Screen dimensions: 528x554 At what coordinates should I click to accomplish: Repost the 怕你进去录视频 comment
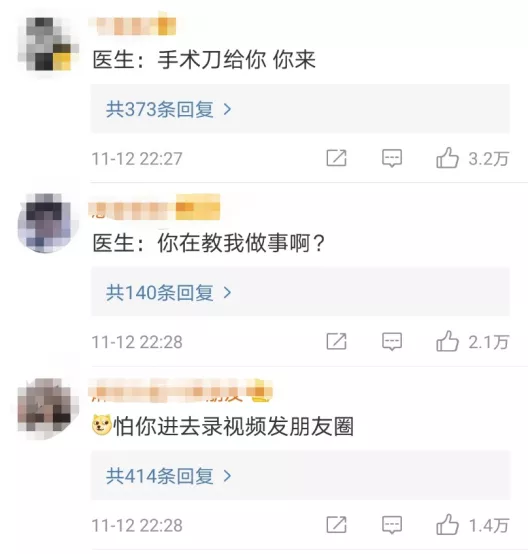point(336,525)
